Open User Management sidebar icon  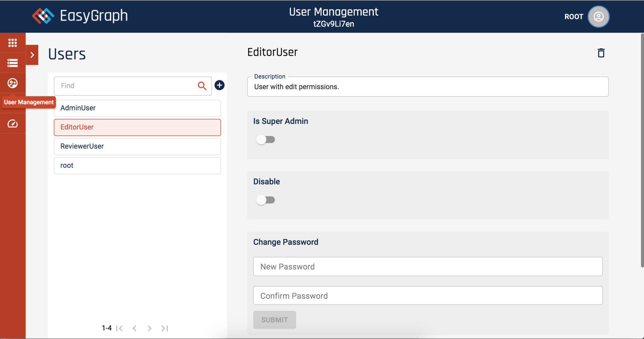point(13,83)
